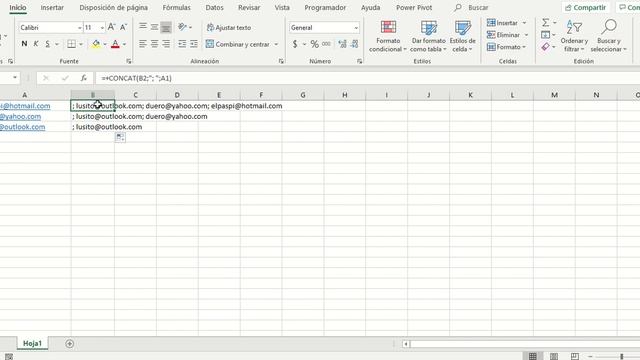The width and height of the screenshot is (640, 360).
Task: Apply currency dollar format
Action: tap(295, 44)
